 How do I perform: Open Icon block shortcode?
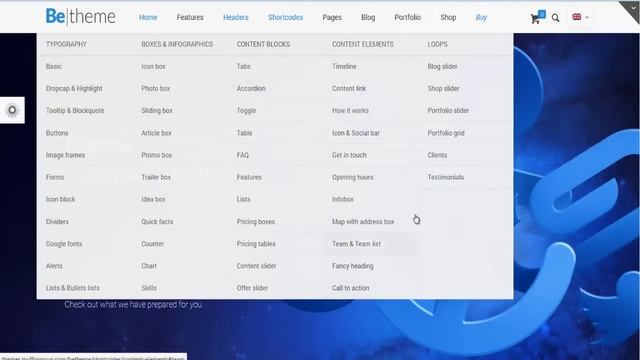point(60,199)
